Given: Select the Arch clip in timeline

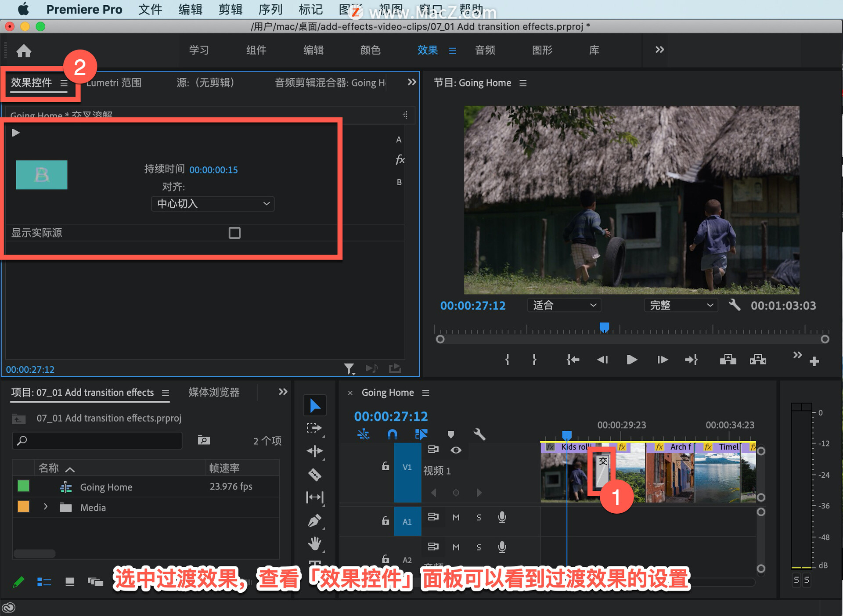Looking at the screenshot, I should tap(669, 472).
